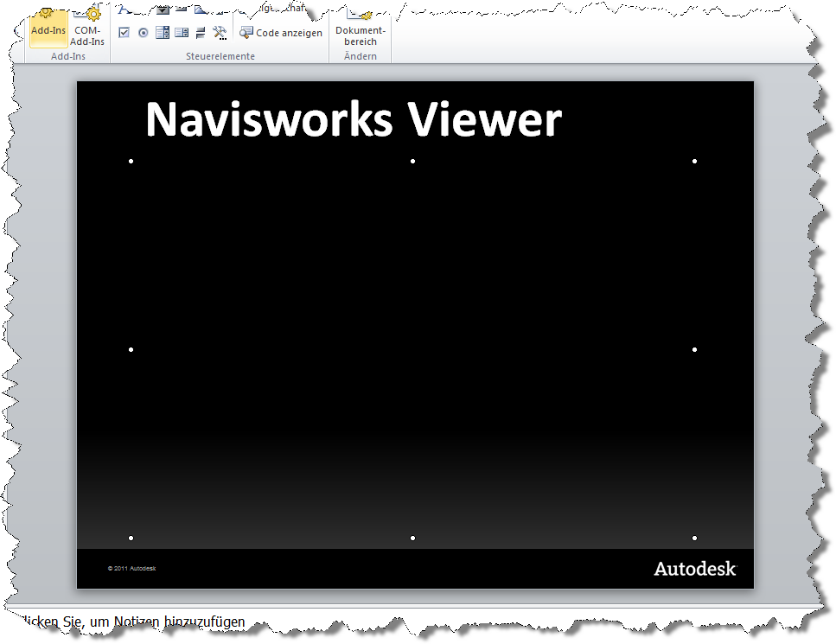Click the bottom-center selection handle
Image resolution: width=836 pixels, height=644 pixels.
pos(413,538)
